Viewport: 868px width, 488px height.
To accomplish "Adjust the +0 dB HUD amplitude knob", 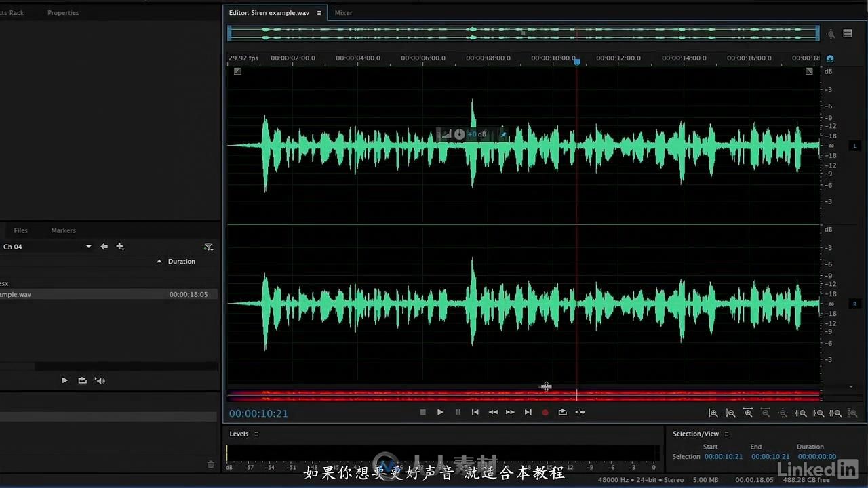I will [x=460, y=134].
